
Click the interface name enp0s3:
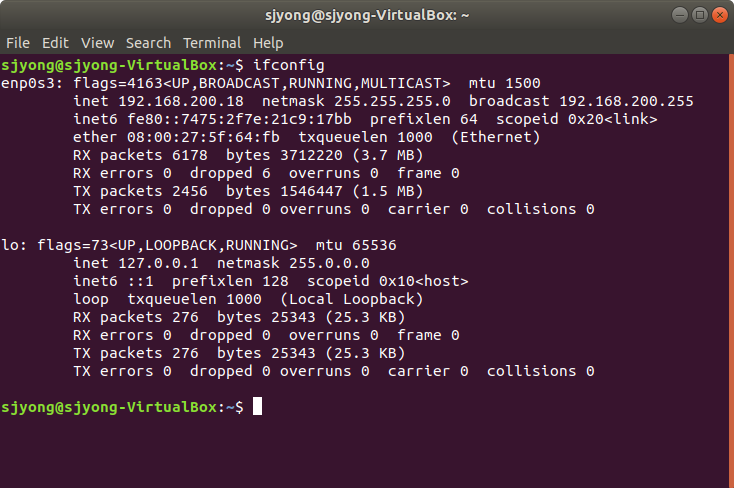[x=32, y=83]
